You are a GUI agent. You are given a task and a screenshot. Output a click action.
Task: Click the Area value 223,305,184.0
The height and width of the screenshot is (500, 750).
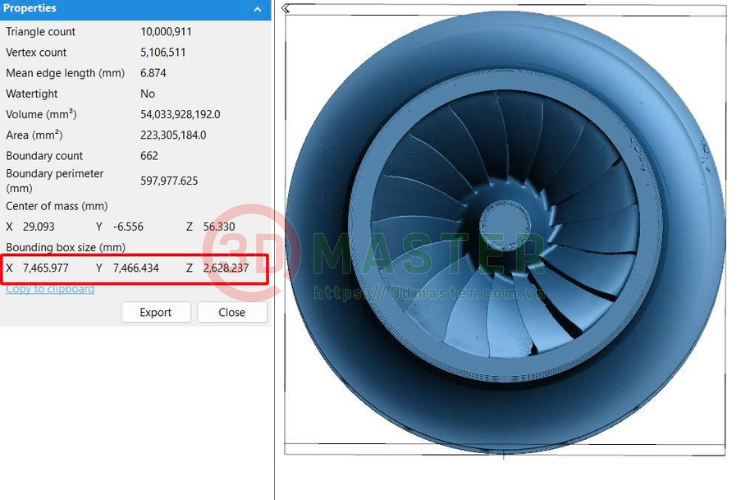point(173,135)
